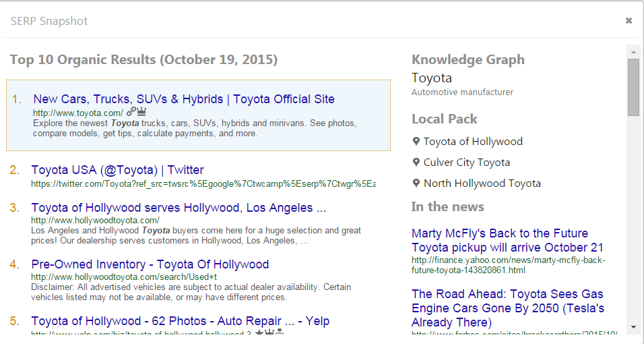Click the map pin beside Culver City Toyota
This screenshot has width=644, height=344.
416,163
